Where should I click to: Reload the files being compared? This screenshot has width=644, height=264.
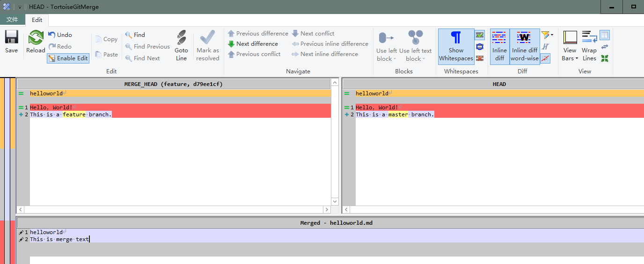point(36,42)
